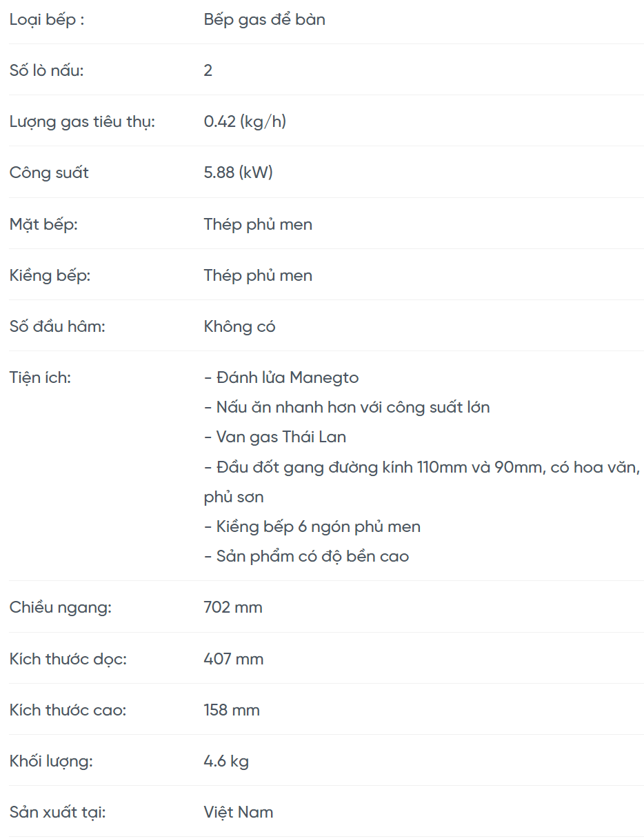644x839 pixels.
Task: Click the "158 mm" height value
Action: [x=232, y=710]
